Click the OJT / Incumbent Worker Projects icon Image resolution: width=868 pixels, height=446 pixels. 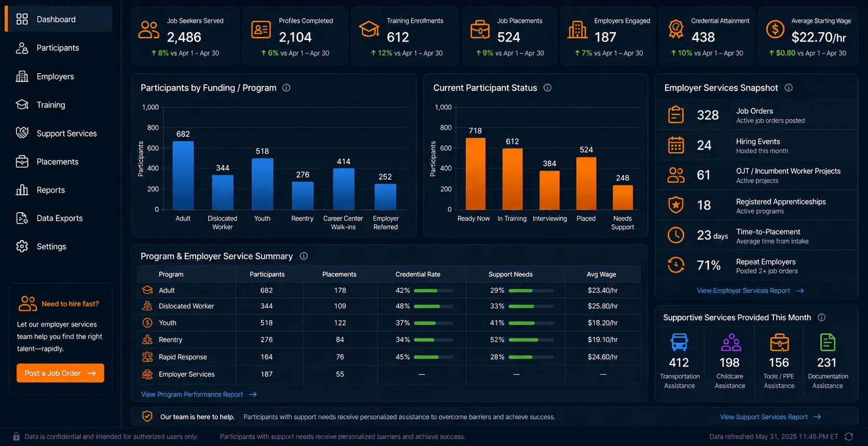click(675, 175)
